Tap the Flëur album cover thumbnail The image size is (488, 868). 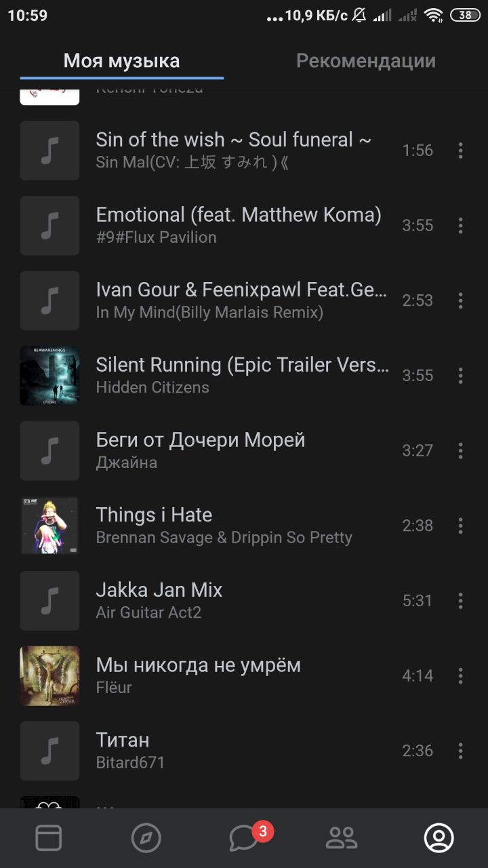point(49,675)
